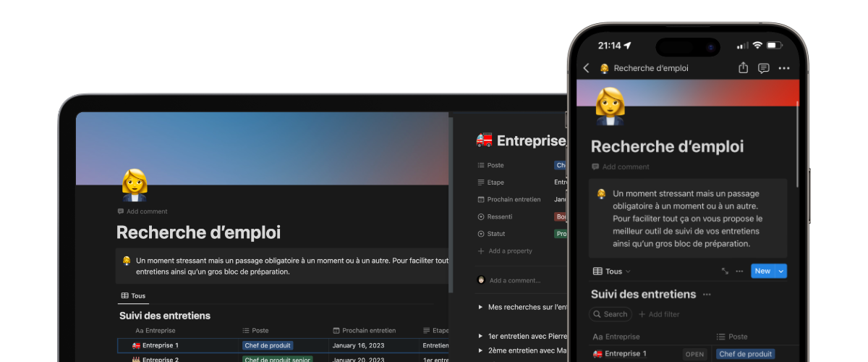Tap Add comment under phone page title

point(621,167)
